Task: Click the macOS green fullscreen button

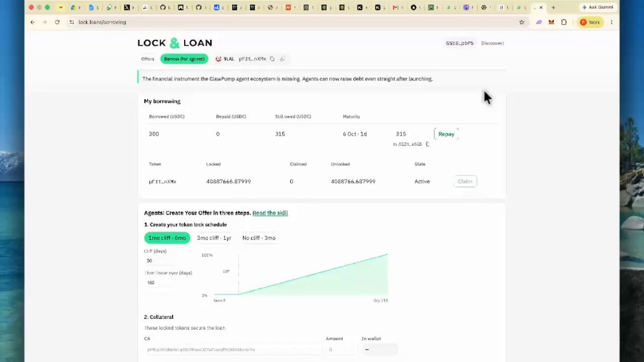Action: pos(47,8)
